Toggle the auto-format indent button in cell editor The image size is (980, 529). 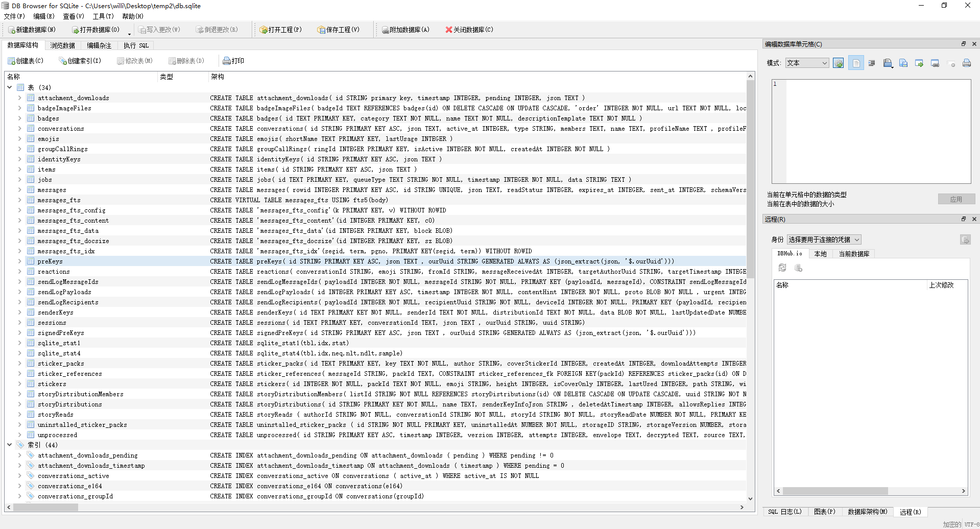click(x=872, y=63)
